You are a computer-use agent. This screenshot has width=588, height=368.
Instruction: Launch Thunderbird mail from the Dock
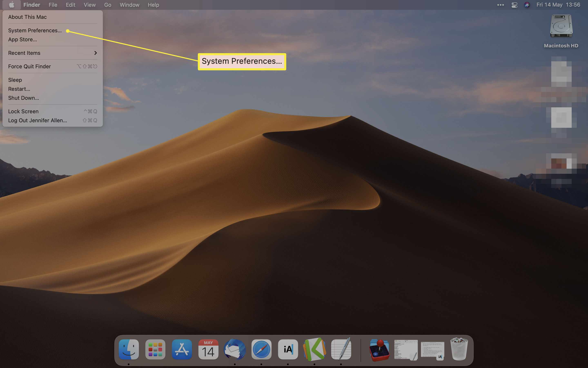[235, 350]
